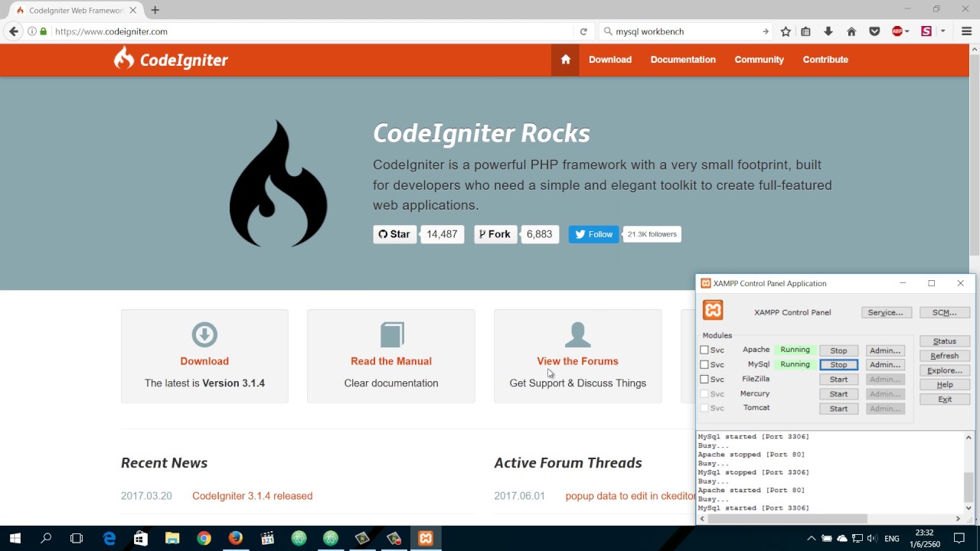Click GitHub Fork button
Screen dimensions: 980x551
tap(495, 234)
